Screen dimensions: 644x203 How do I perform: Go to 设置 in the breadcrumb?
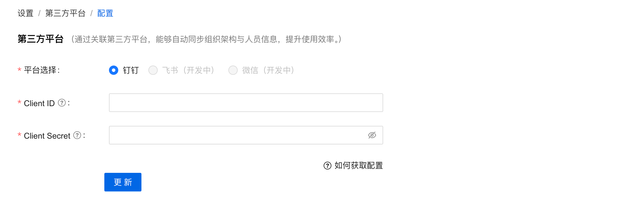click(26, 13)
